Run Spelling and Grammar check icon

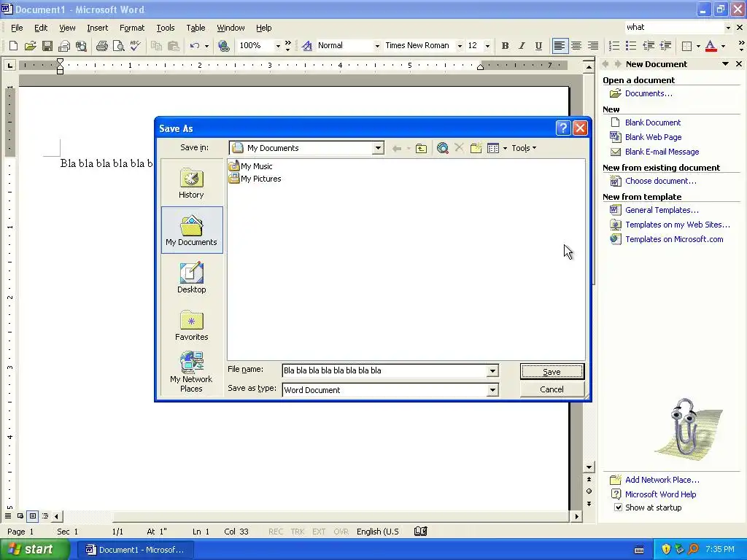(135, 46)
